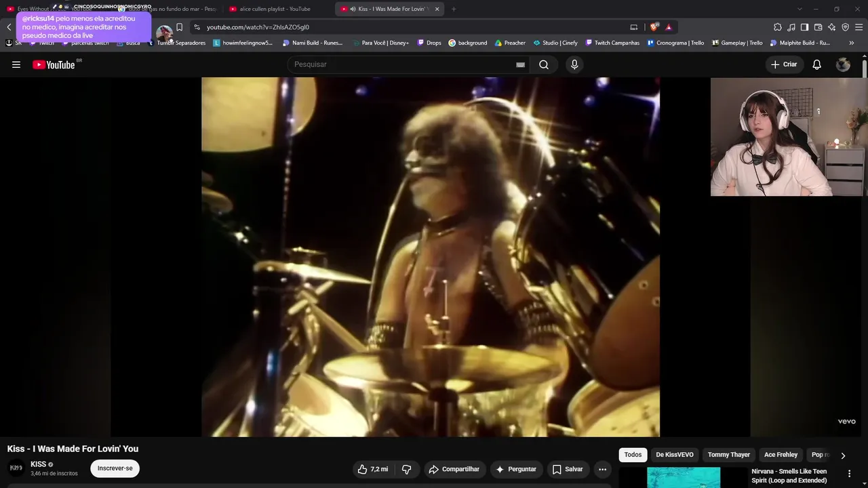Save the video with Salvar

click(568, 469)
